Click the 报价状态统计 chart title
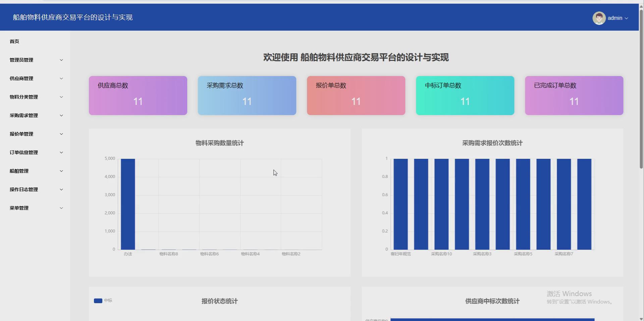 tap(220, 301)
